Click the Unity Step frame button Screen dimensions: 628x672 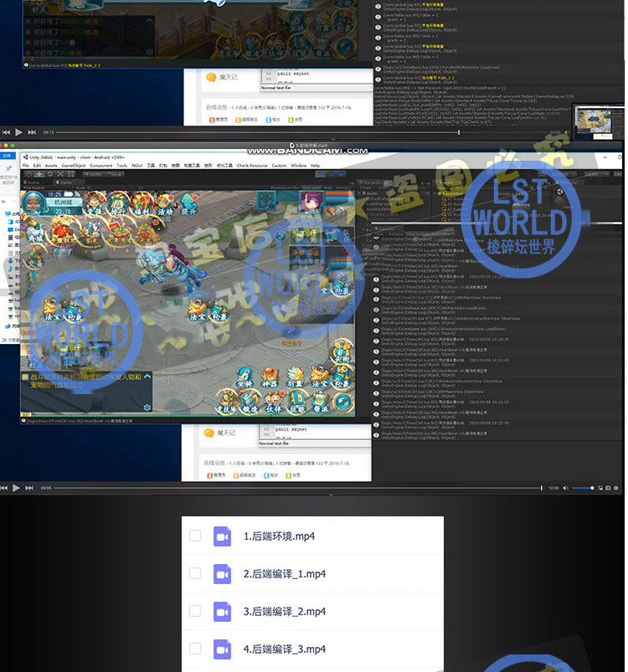(x=342, y=174)
